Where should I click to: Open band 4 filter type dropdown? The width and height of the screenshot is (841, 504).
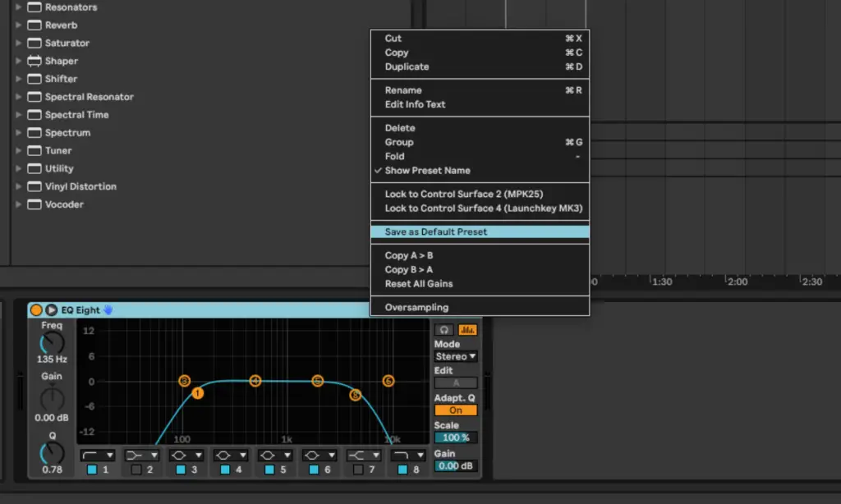[231, 456]
